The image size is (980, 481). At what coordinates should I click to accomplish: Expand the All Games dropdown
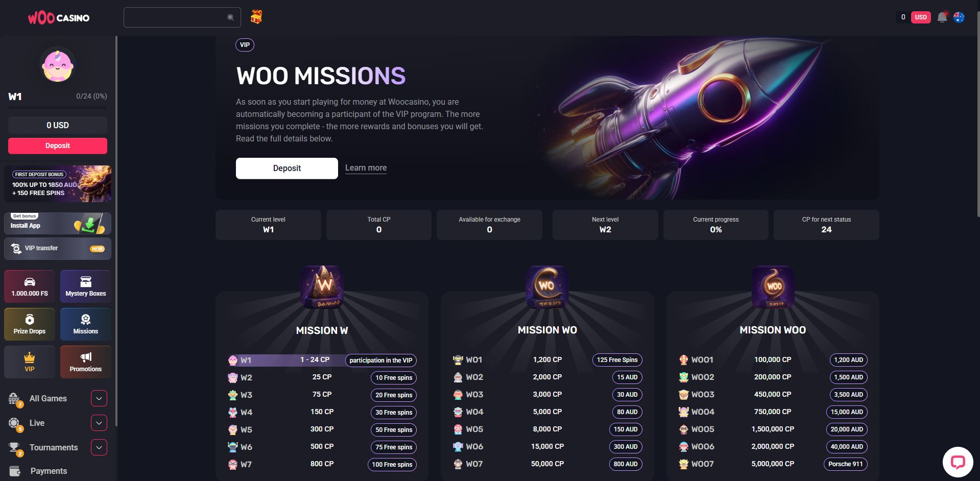(99, 398)
